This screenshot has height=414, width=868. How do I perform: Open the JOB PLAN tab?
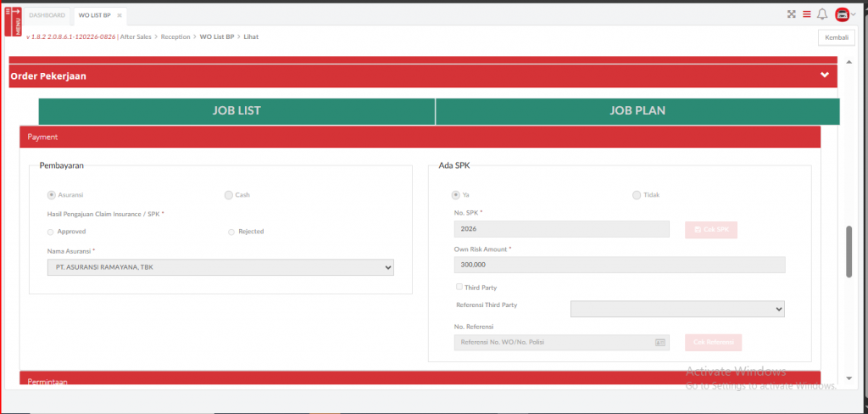[x=637, y=111]
